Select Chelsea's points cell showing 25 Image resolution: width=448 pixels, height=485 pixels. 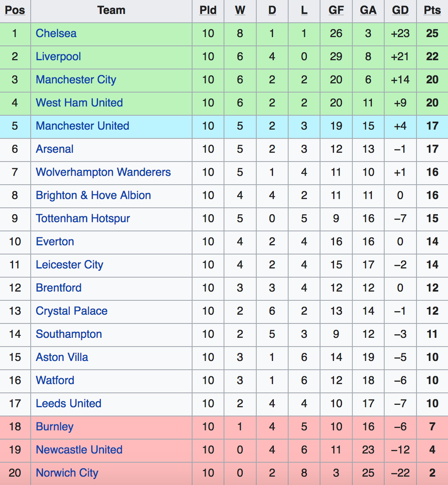[432, 34]
